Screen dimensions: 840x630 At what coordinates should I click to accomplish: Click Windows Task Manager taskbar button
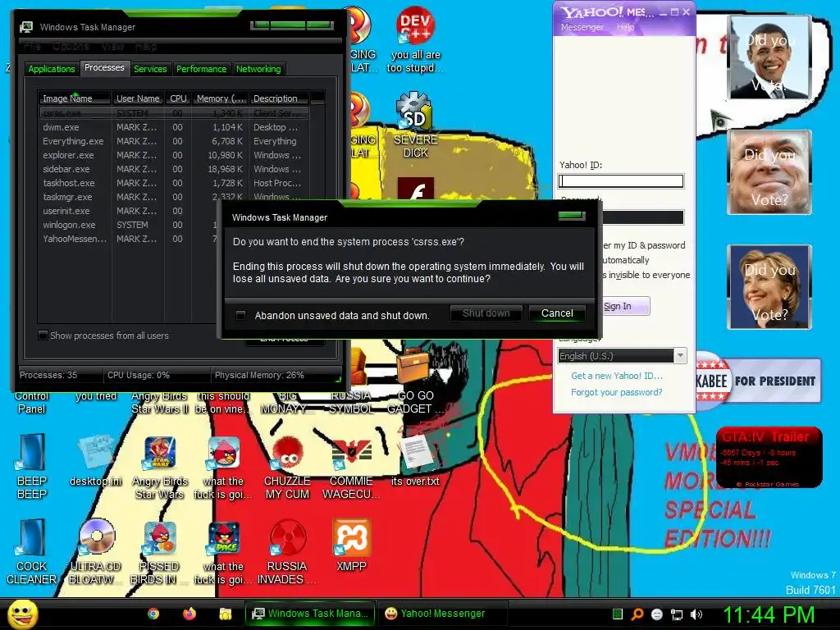coord(310,614)
